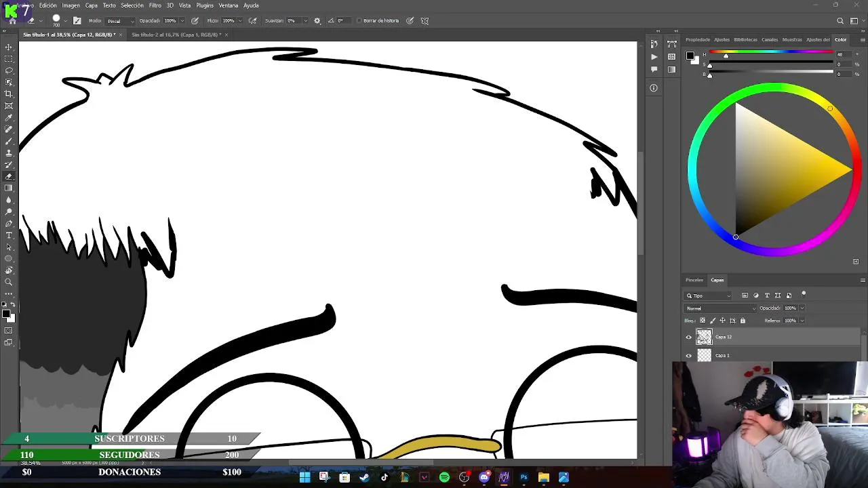Screen dimensions: 868x488
Task: Select the Rectangular Marquee tool
Action: point(9,59)
